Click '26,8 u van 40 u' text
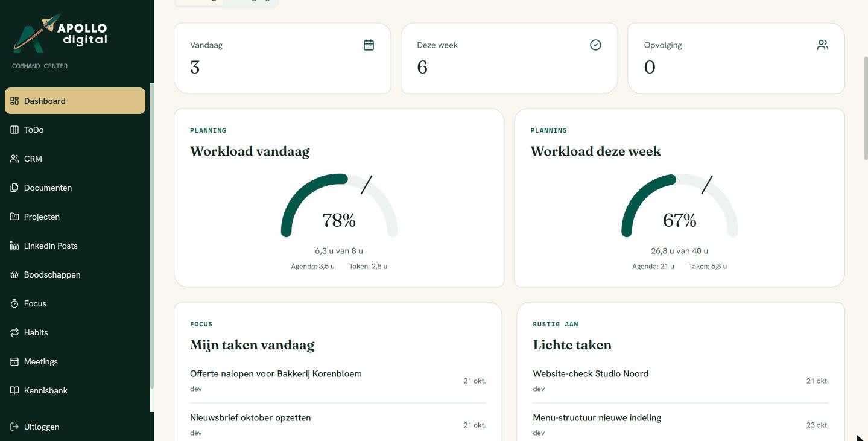The image size is (868, 441). point(679,251)
